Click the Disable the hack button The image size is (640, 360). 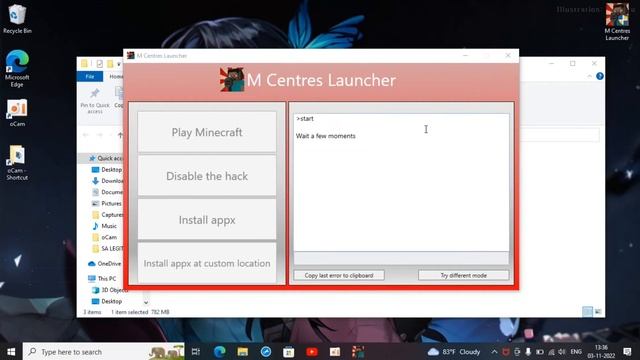pyautogui.click(x=207, y=176)
